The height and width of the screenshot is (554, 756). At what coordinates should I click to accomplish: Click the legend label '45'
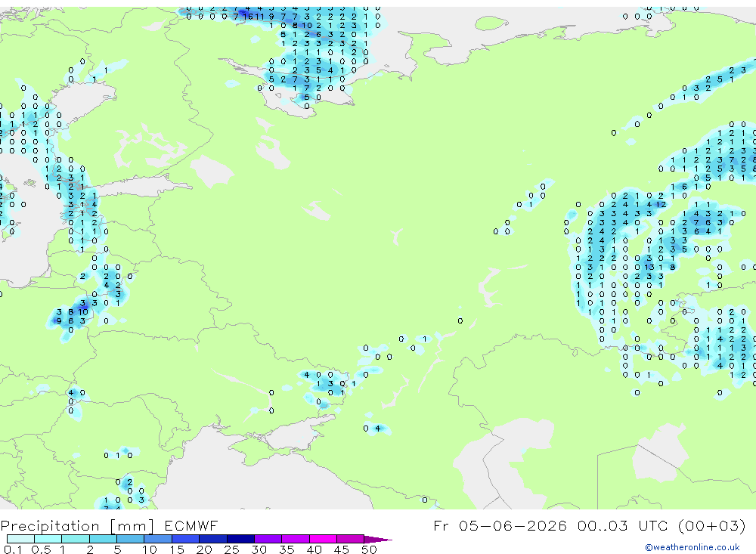342,549
